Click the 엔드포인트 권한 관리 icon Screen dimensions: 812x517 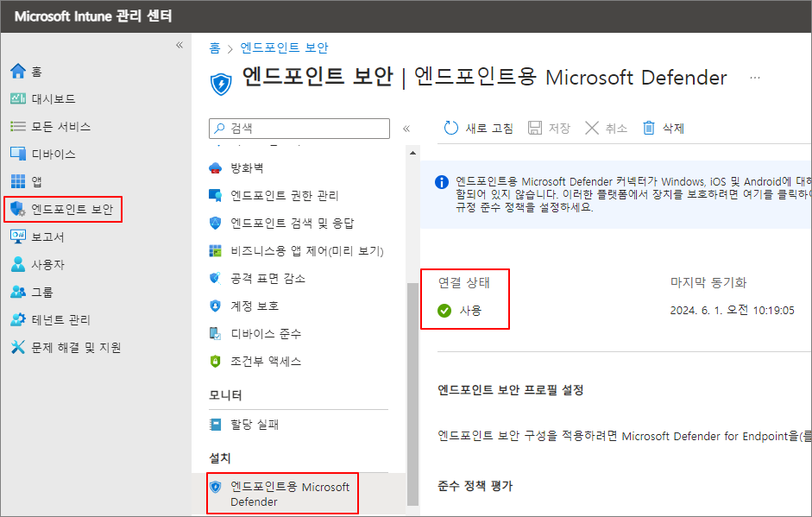(x=216, y=195)
